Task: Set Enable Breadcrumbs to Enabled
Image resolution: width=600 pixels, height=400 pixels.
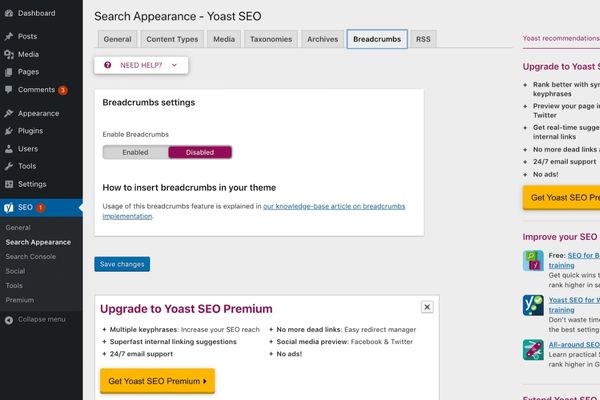Action: point(135,152)
